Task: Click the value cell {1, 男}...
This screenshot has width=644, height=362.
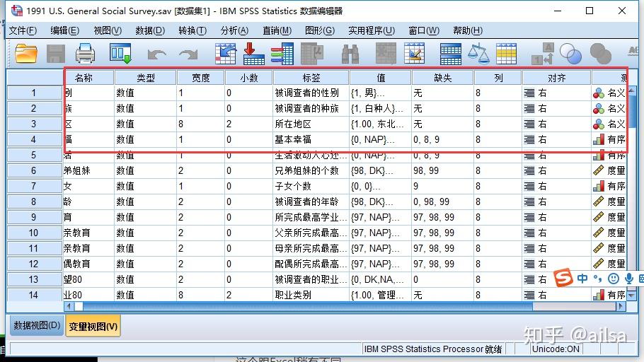Action: [380, 93]
